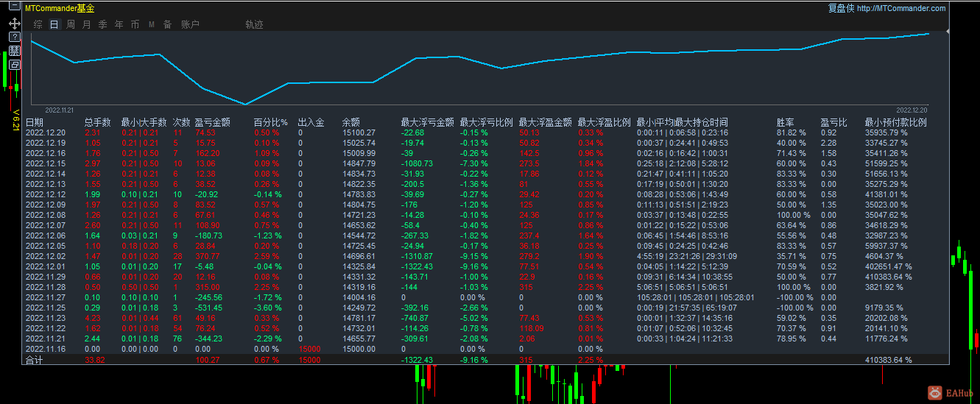The width and height of the screenshot is (980, 404).
Task: Open the 账户 account tab
Action: [190, 24]
